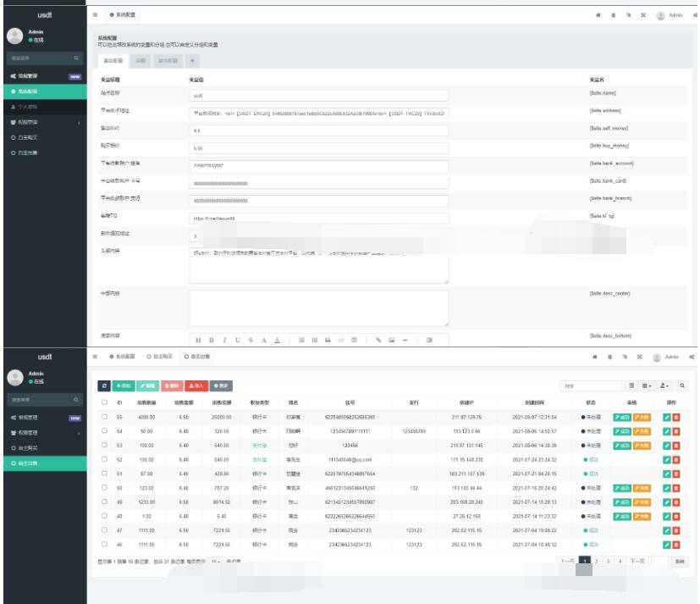Click the hamburger menu icon in top bar
The width and height of the screenshot is (700, 604).
click(x=95, y=15)
